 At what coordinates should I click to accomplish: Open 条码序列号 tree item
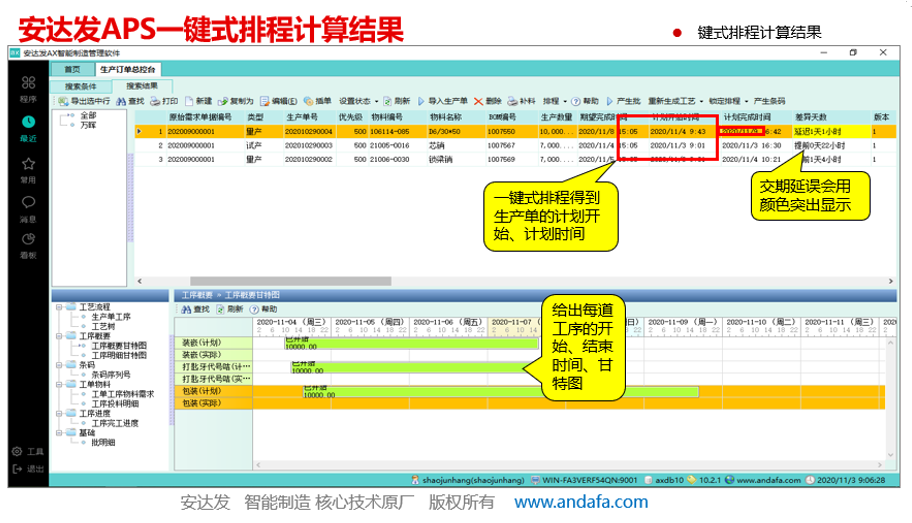(x=111, y=375)
